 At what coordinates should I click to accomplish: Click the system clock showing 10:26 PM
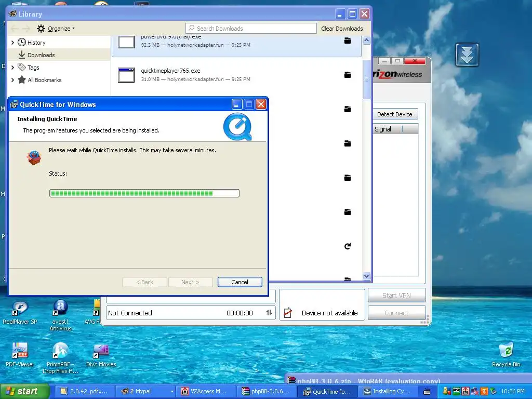[x=513, y=391]
